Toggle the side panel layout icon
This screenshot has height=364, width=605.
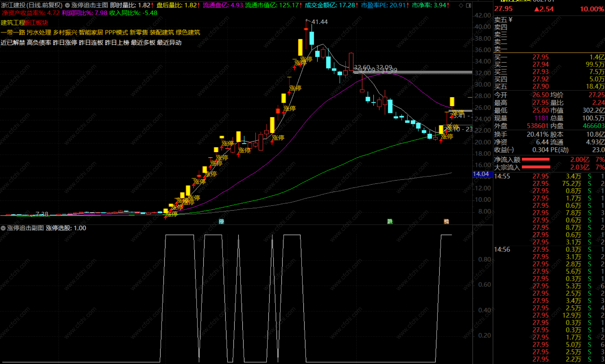click(468, 5)
